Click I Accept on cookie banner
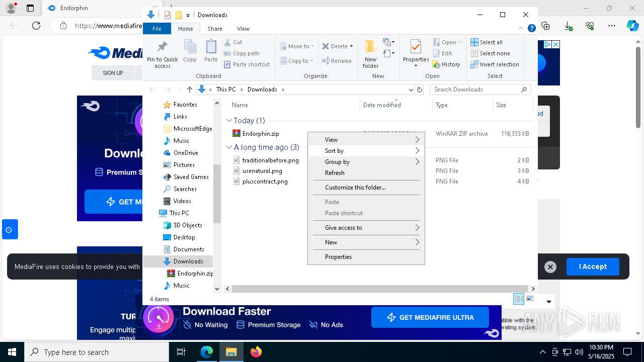Image resolution: width=644 pixels, height=362 pixels. tap(593, 266)
